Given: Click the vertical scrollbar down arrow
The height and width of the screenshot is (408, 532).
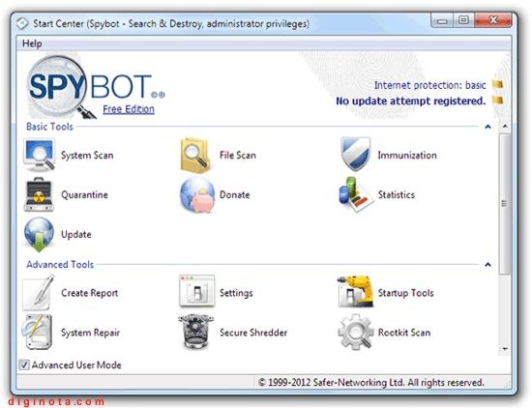Looking at the screenshot, I should 505,349.
